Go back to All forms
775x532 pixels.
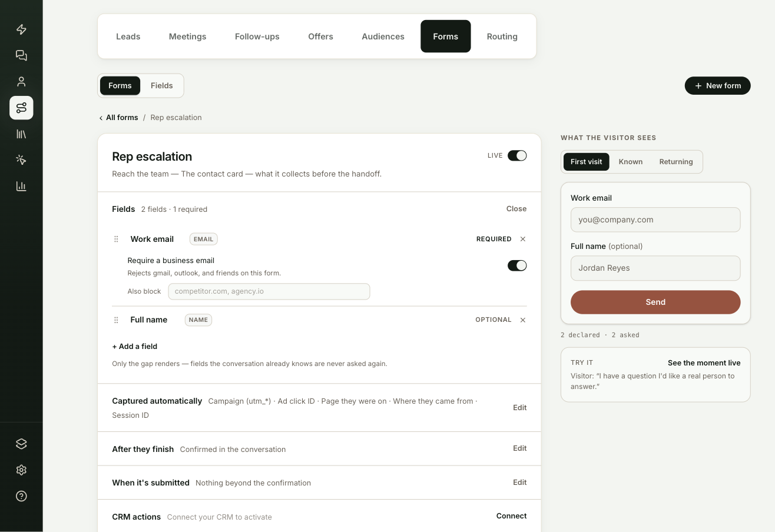(118, 118)
